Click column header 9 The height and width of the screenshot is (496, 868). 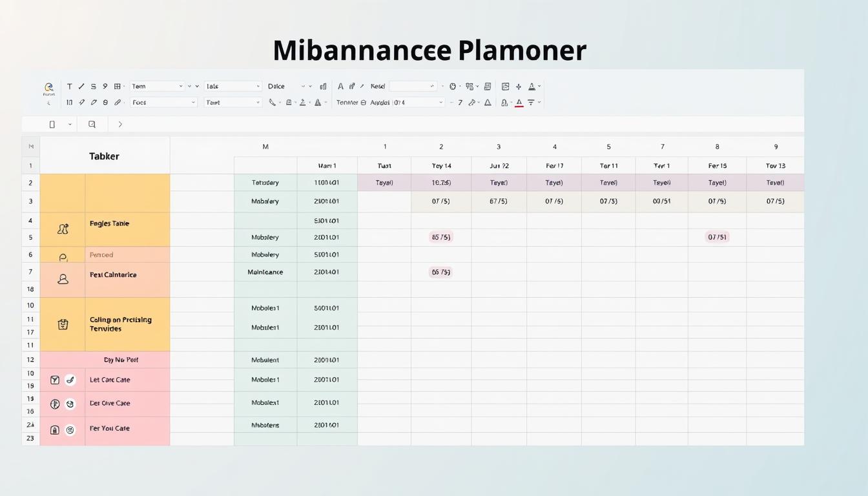[776, 147]
